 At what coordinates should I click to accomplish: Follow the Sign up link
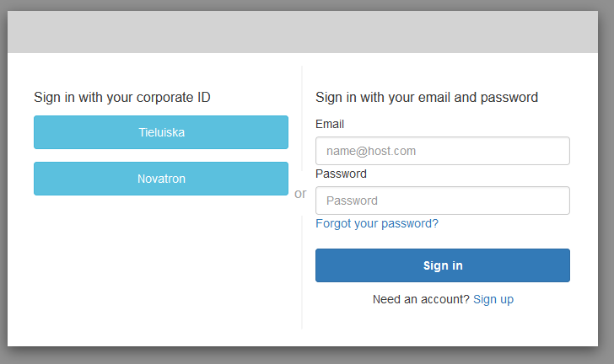tap(493, 299)
